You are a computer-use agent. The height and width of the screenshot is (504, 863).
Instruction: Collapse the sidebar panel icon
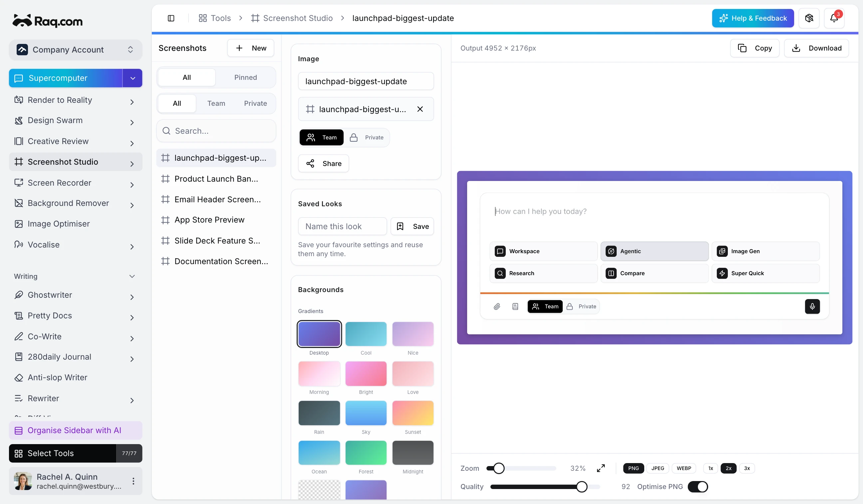(x=171, y=18)
